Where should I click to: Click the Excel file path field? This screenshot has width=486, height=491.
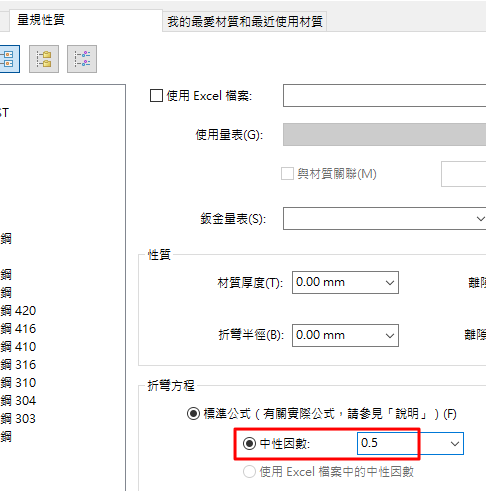tap(384, 96)
